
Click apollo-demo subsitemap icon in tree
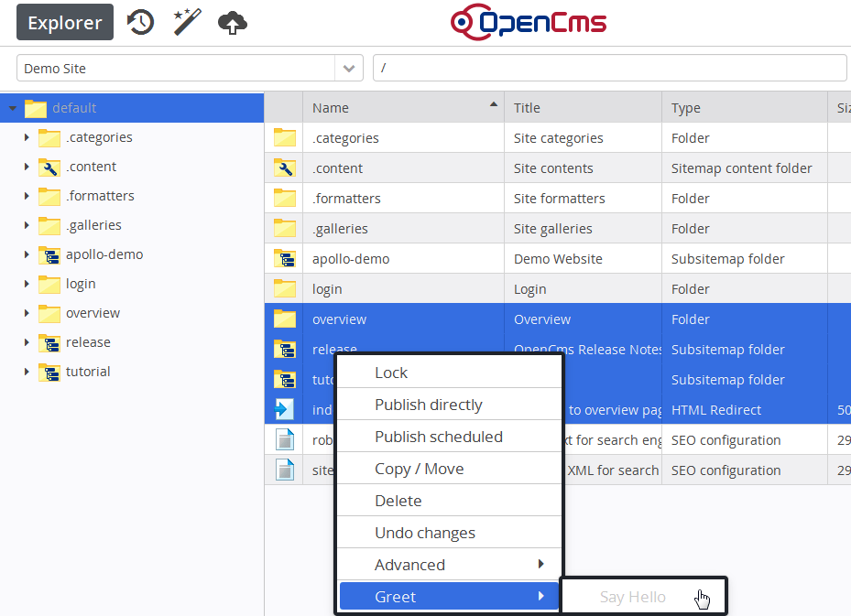(x=49, y=254)
